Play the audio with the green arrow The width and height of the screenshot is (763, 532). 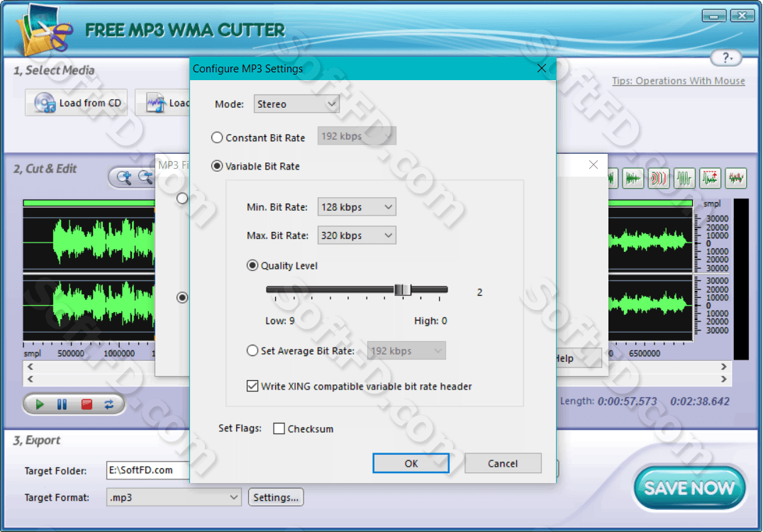point(40,404)
